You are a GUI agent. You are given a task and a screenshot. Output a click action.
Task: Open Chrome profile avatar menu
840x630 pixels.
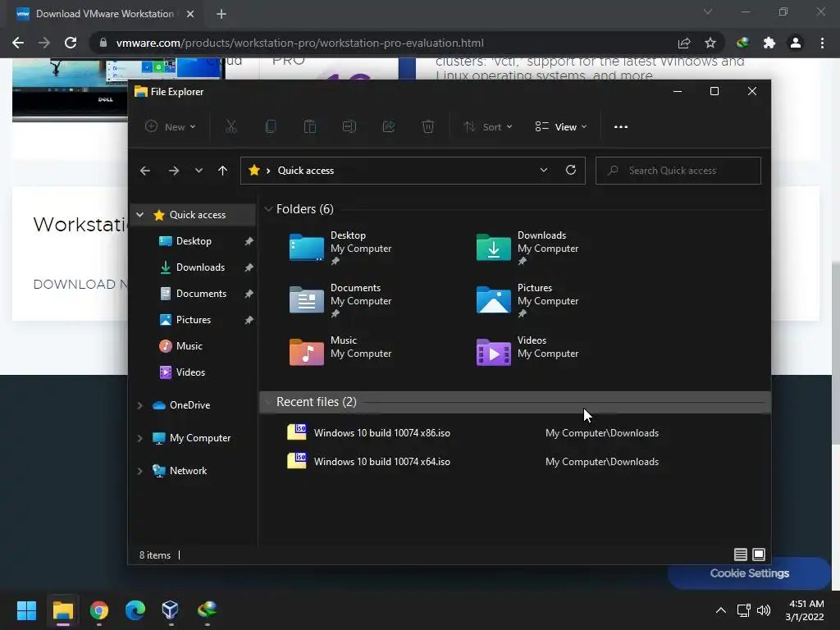[796, 43]
